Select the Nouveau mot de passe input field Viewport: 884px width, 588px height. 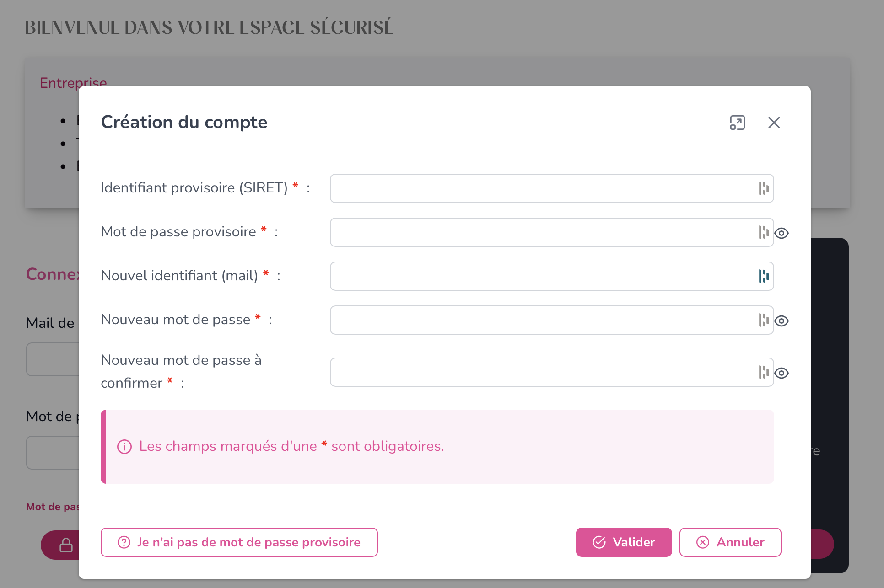[x=552, y=320]
